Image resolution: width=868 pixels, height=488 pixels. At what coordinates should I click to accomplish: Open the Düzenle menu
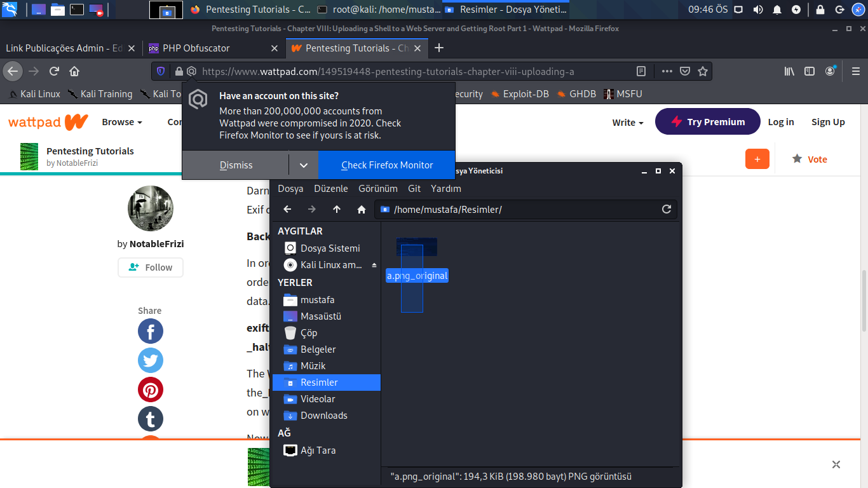tap(331, 189)
